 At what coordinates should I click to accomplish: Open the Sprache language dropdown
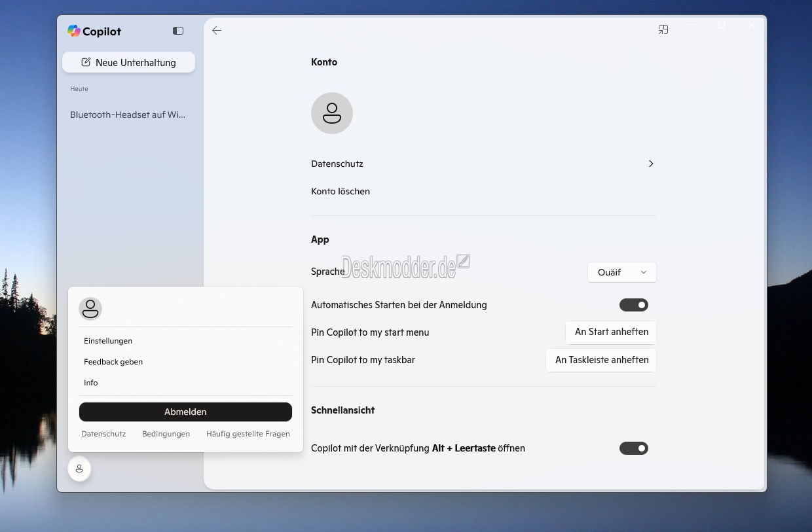(622, 272)
